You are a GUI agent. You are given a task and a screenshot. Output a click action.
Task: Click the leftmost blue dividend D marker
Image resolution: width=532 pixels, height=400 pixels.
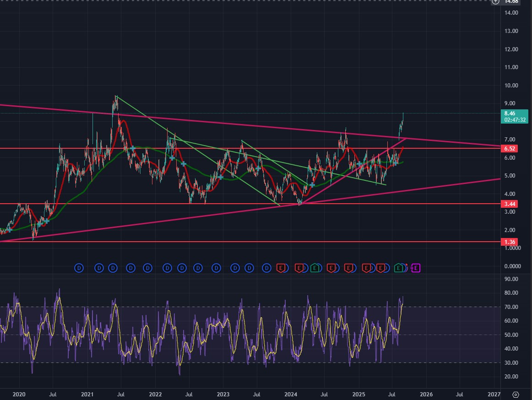(79, 268)
